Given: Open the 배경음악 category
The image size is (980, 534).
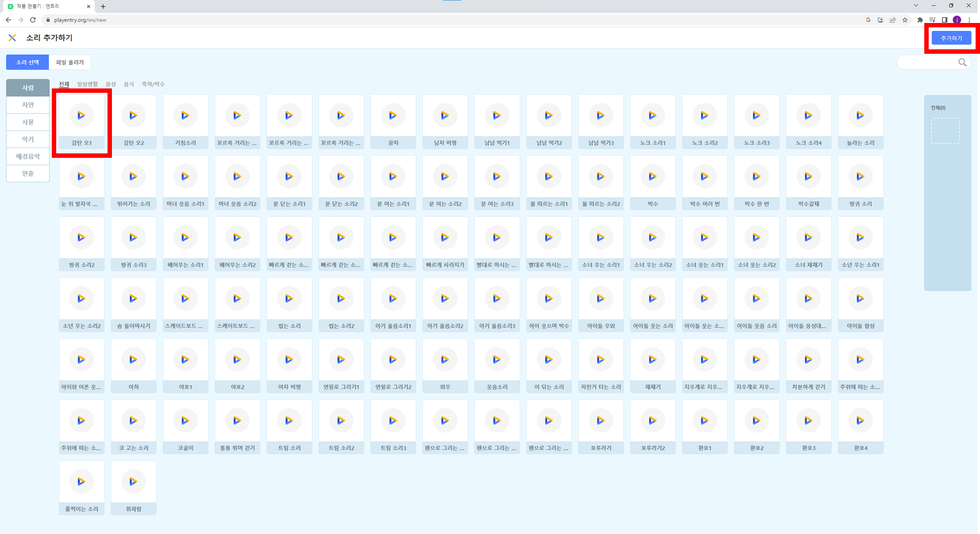Looking at the screenshot, I should click(28, 156).
